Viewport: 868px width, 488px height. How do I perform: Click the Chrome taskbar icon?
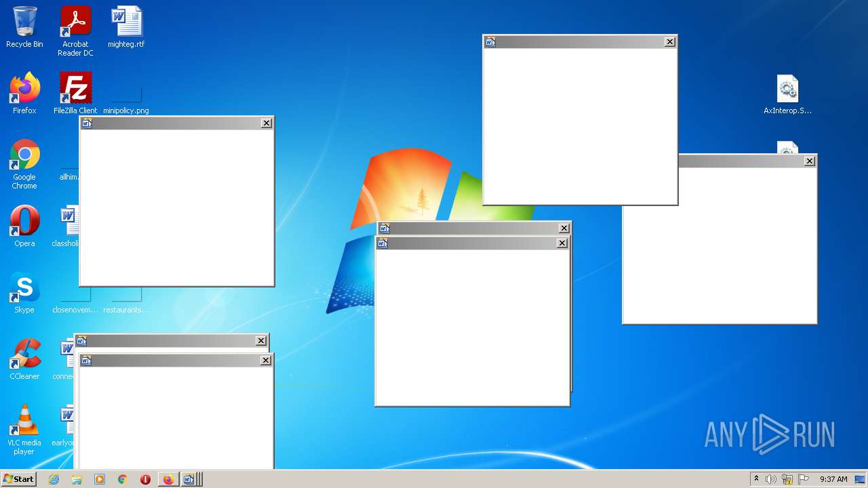click(x=123, y=479)
